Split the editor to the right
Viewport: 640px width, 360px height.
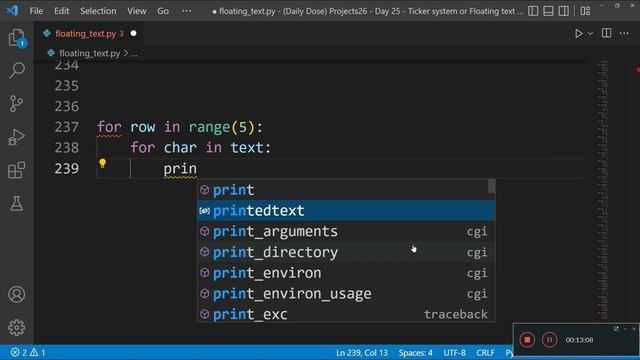point(607,33)
